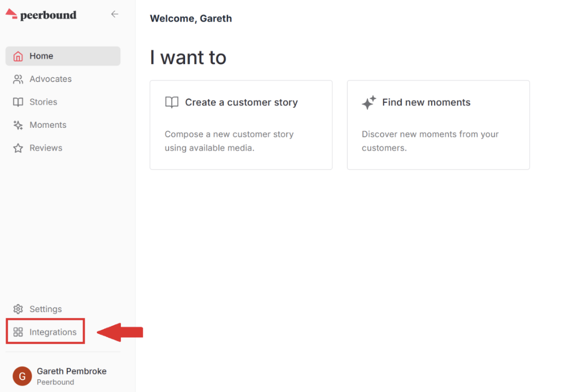Click the Stories book icon in sidebar

18,102
